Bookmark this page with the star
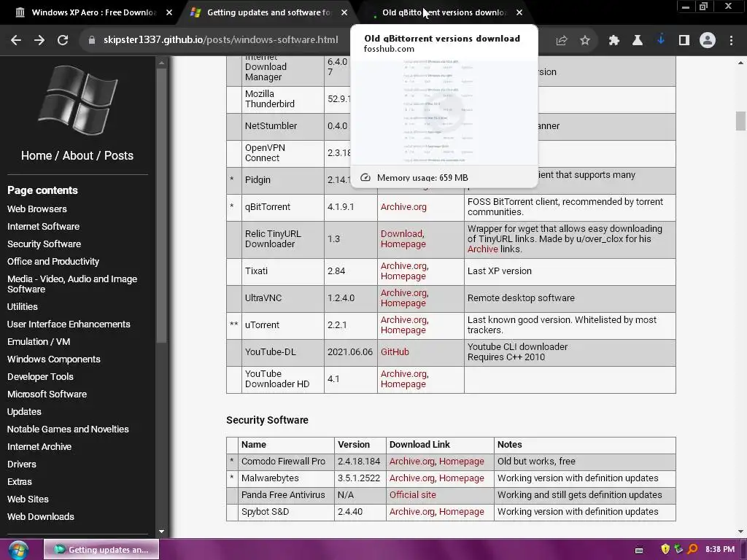This screenshot has height=560, width=747. [585, 41]
